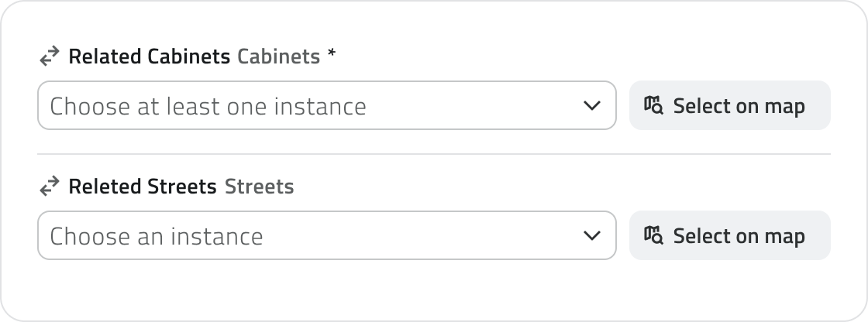Expand the Related Cabinets dropdown chevron
The height and width of the screenshot is (322, 868).
[592, 105]
